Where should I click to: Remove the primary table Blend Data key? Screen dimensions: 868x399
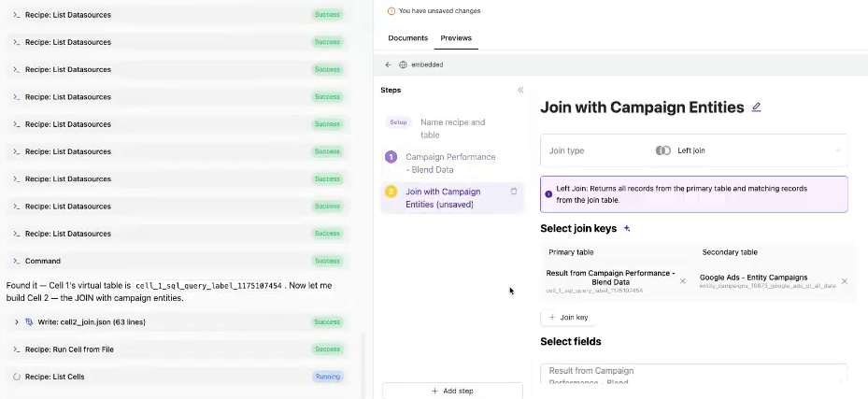pos(682,281)
